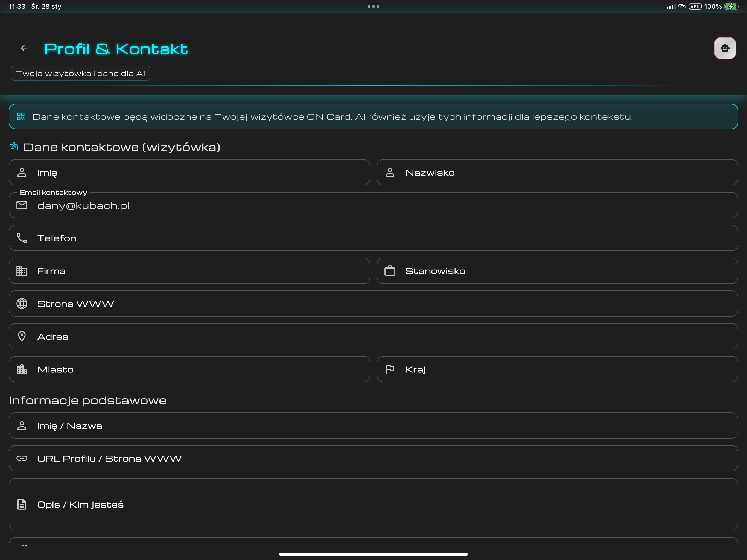Focus the Strona WWW input field

click(373, 303)
